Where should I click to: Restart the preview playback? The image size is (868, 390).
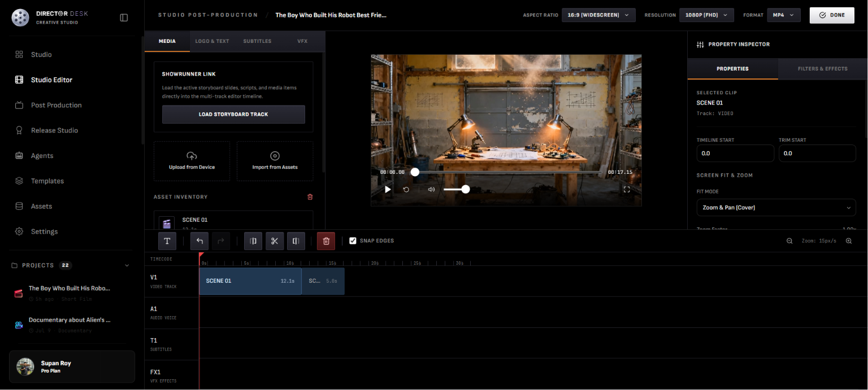click(406, 190)
